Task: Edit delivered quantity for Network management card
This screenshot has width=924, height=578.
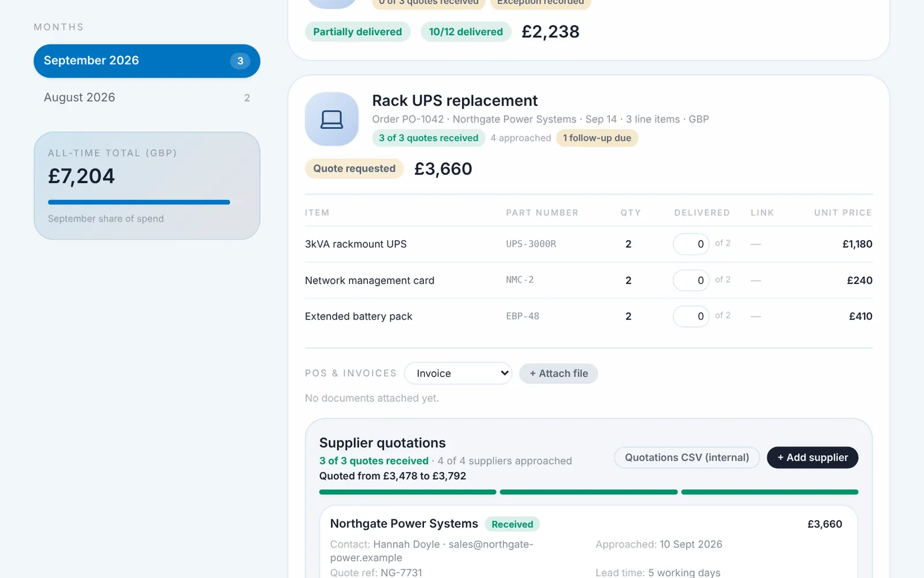Action: coord(691,280)
